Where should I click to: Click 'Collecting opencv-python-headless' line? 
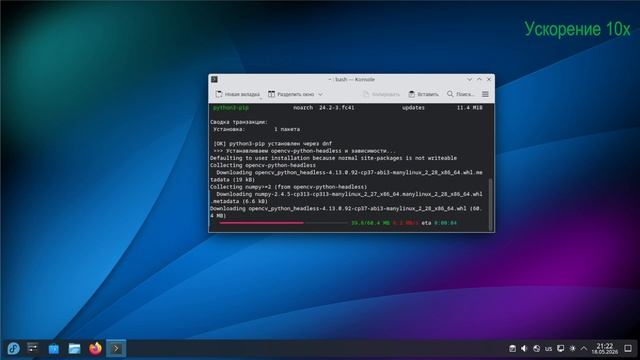(263, 165)
